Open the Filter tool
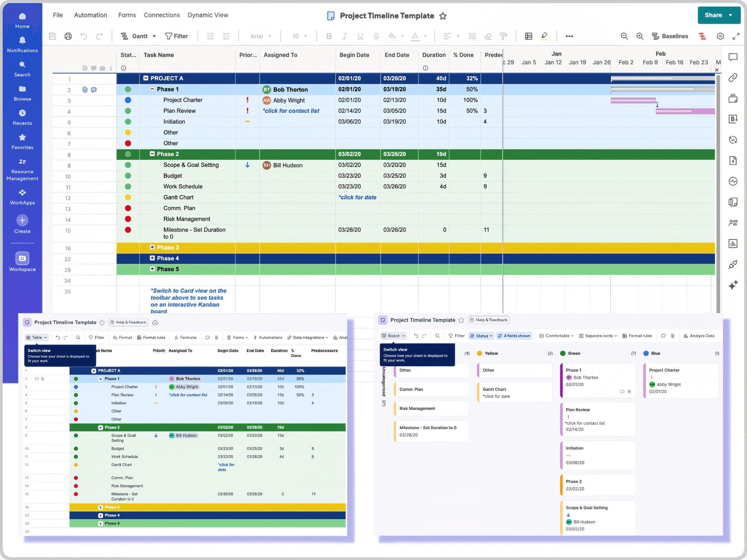The image size is (747, 560). pos(177,36)
